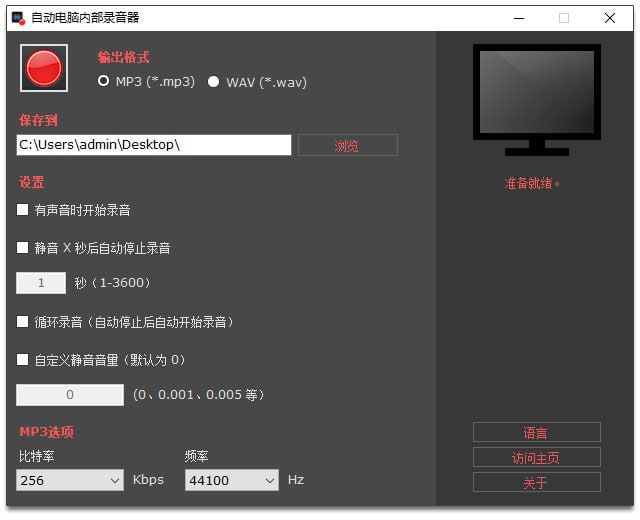Toggle 静音 X 秒后自动停止录音 checkbox
The image size is (640, 520).
tap(23, 248)
